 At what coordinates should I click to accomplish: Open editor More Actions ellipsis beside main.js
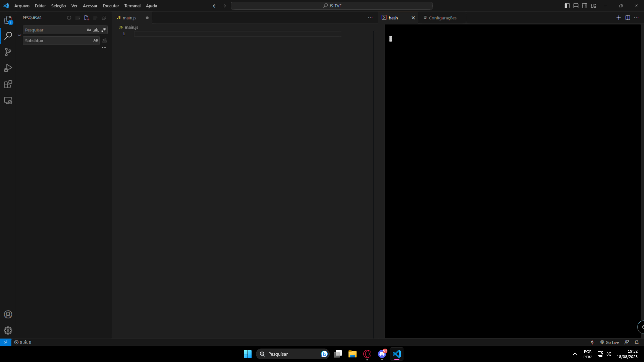pos(370,18)
